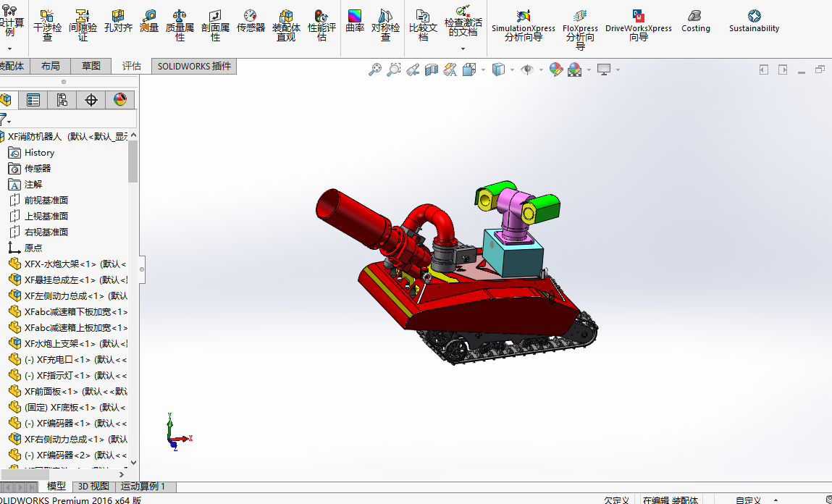Click the Hole Alignment (孔对齐) tool
Image resolution: width=832 pixels, height=504 pixels.
click(x=118, y=21)
